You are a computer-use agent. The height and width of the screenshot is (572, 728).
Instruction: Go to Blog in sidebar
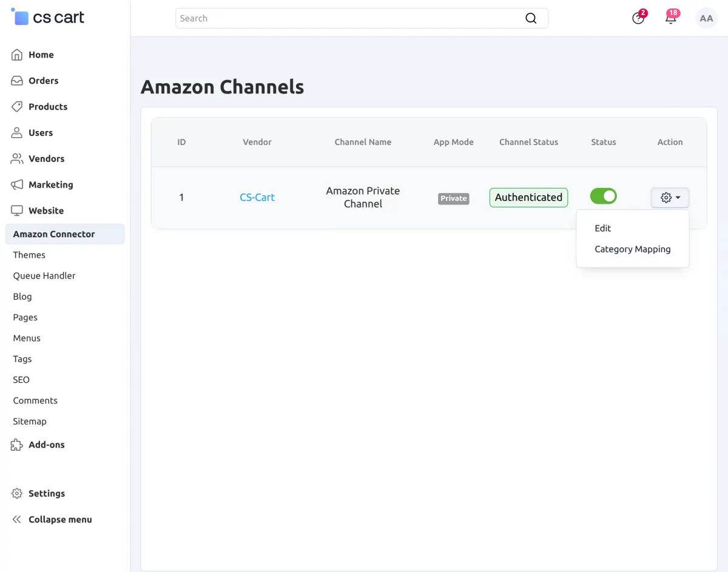(22, 297)
